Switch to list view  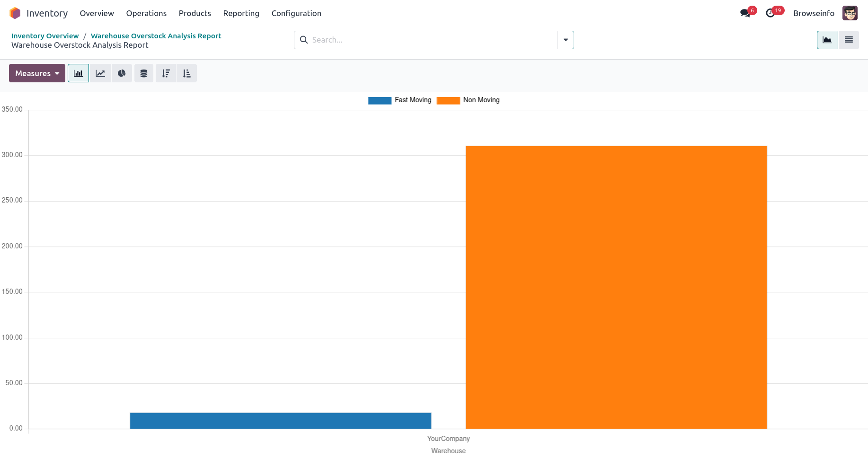(x=849, y=40)
